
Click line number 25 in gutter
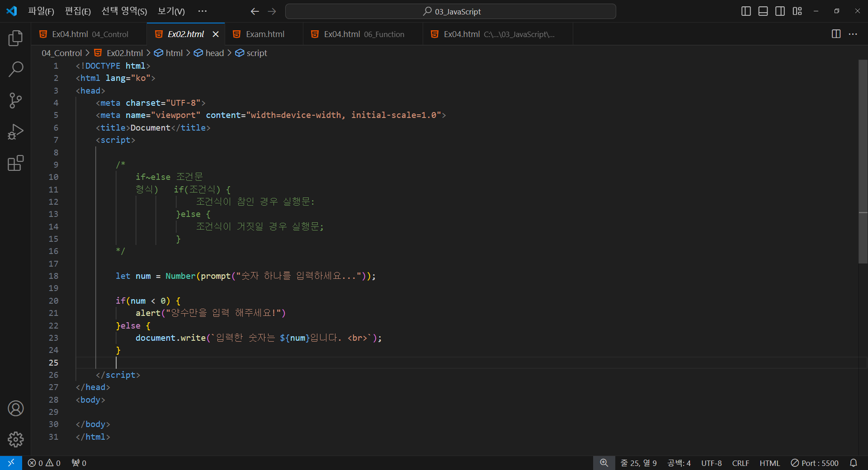point(53,362)
